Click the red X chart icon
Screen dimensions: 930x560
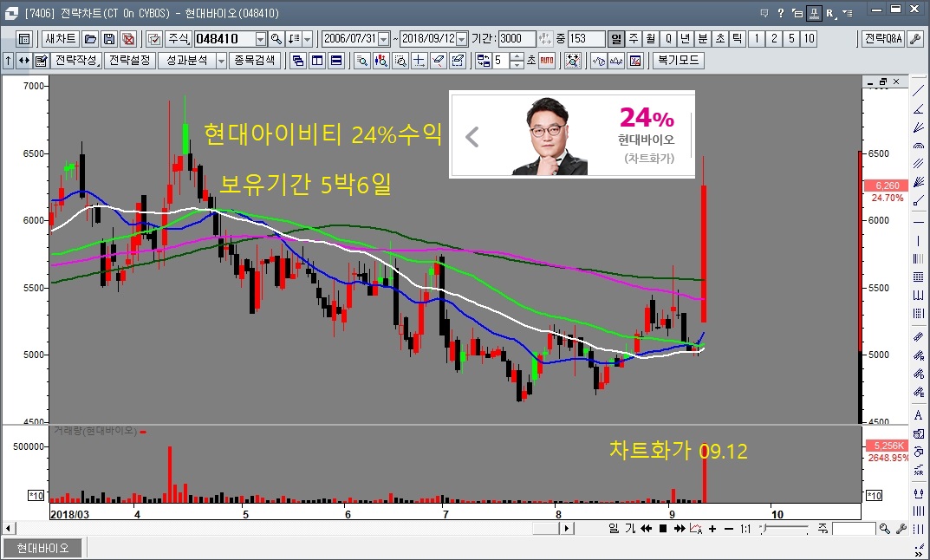(x=635, y=61)
